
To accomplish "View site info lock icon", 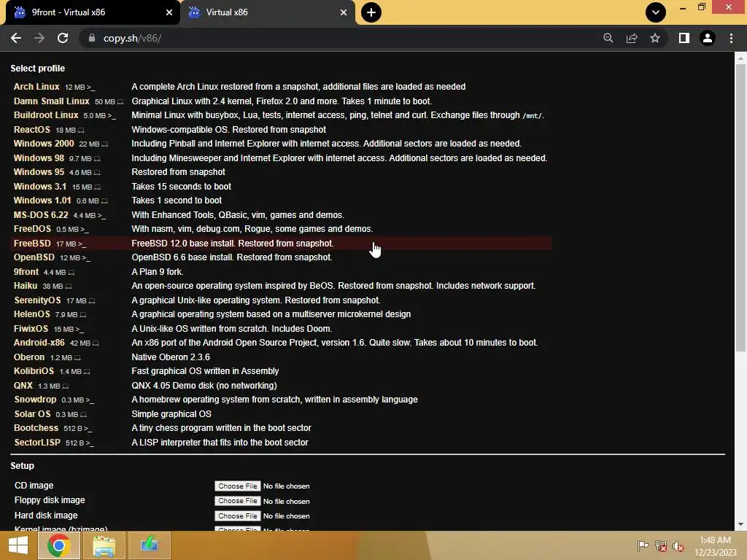I will click(92, 38).
